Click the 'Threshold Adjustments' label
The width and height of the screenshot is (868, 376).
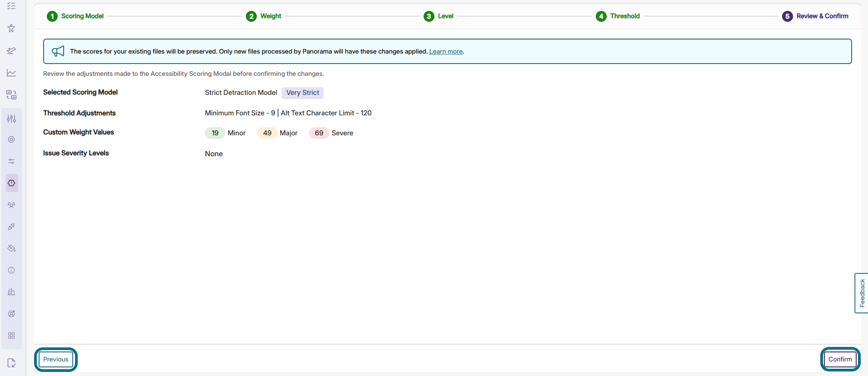coord(80,113)
